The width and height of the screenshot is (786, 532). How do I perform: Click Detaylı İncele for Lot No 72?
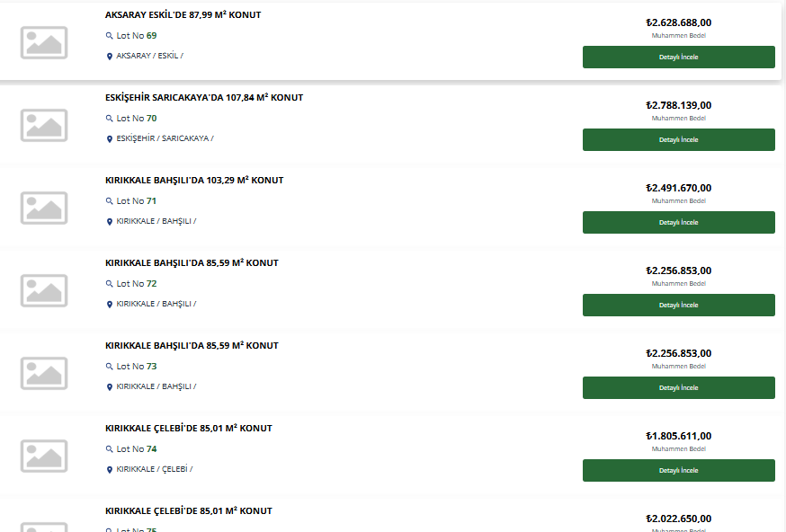tap(679, 305)
